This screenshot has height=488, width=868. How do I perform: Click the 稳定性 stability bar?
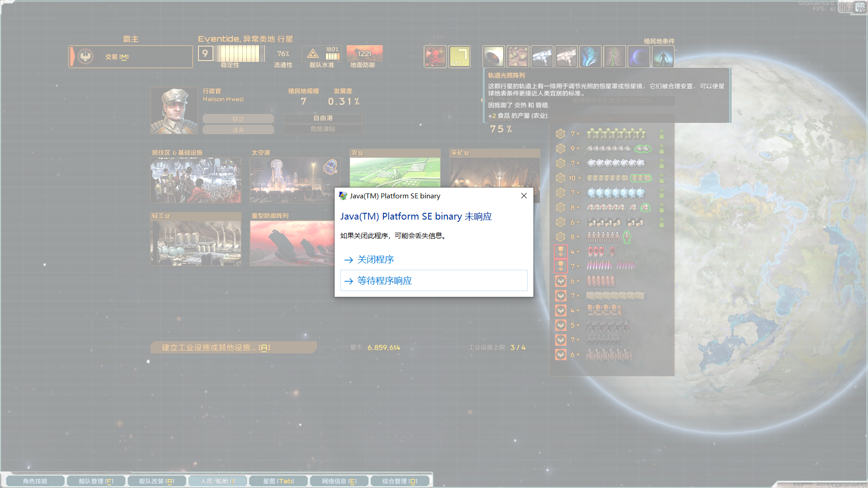tap(240, 54)
